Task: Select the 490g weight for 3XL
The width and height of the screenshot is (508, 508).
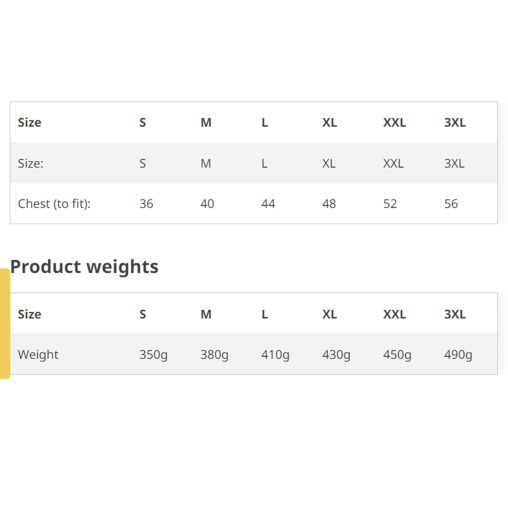Action: [458, 355]
